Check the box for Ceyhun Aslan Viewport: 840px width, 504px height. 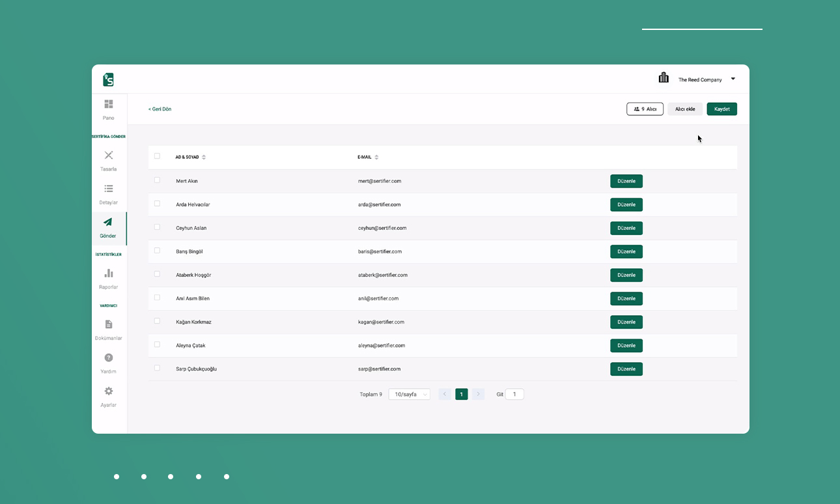coord(157,227)
